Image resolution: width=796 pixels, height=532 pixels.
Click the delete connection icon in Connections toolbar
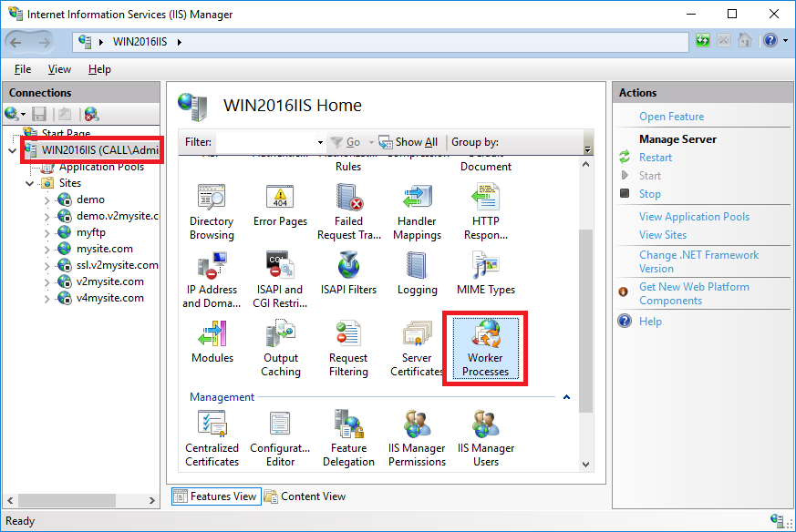click(92, 114)
